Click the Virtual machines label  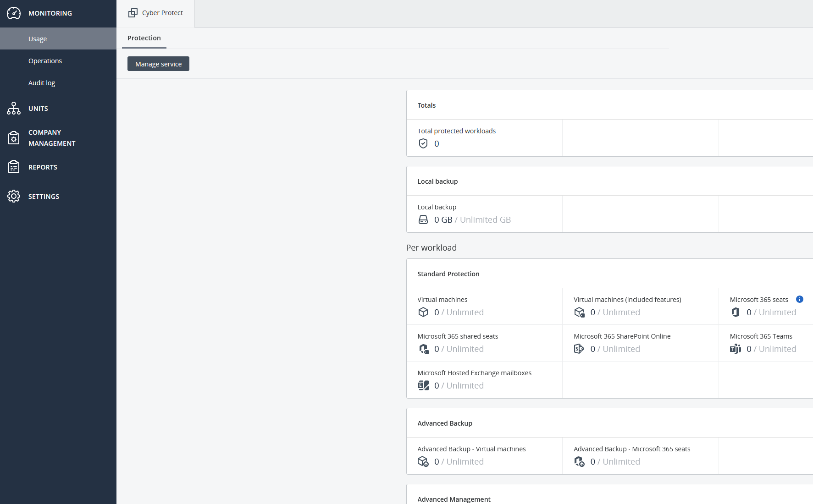442,299
